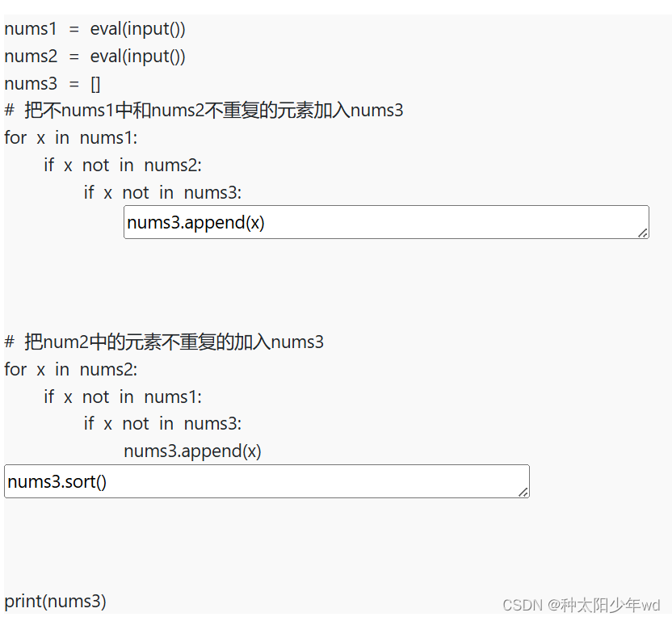Click the @种太阳少年wd author name
This screenshot has height=621, width=672.
click(603, 605)
